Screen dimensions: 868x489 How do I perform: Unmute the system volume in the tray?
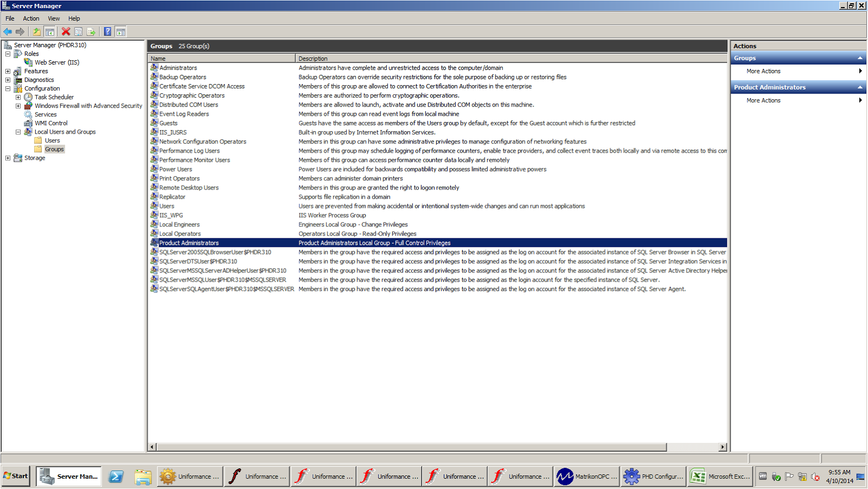814,477
